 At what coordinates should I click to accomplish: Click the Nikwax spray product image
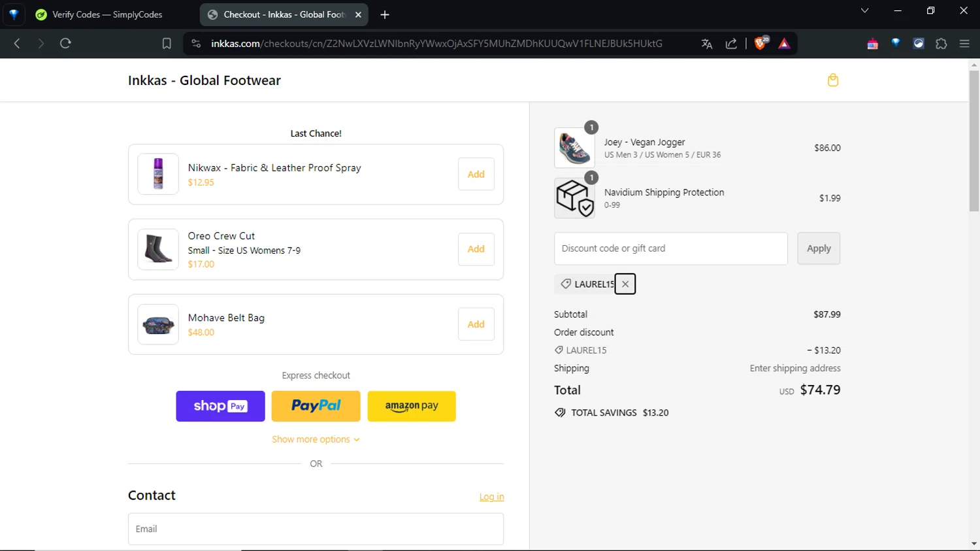[158, 174]
